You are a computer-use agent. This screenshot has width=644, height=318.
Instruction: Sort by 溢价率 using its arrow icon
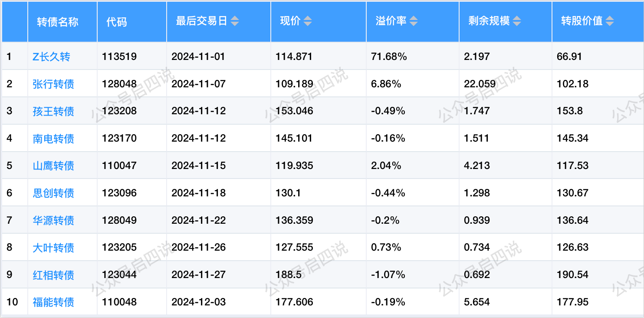coord(414,21)
